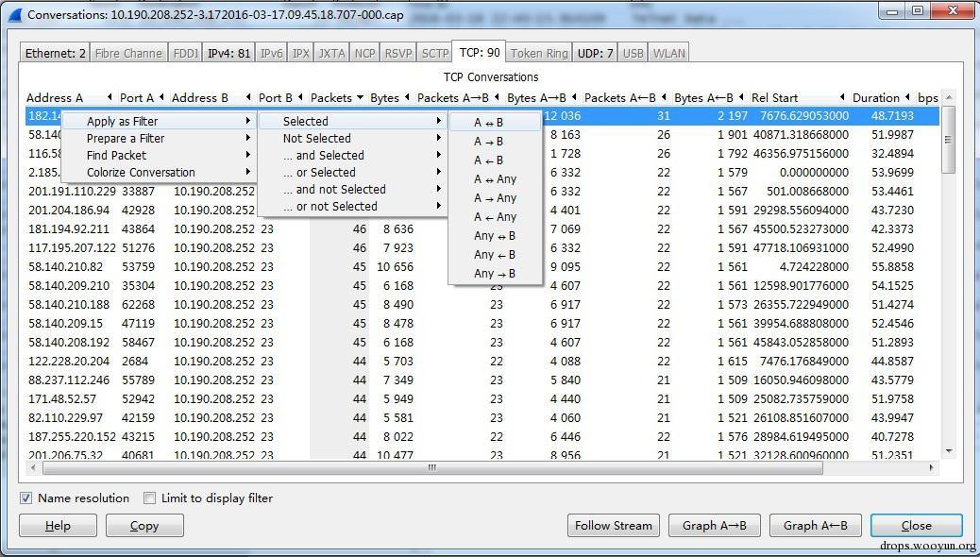Toggle the Name resolution checkbox

pyautogui.click(x=26, y=498)
